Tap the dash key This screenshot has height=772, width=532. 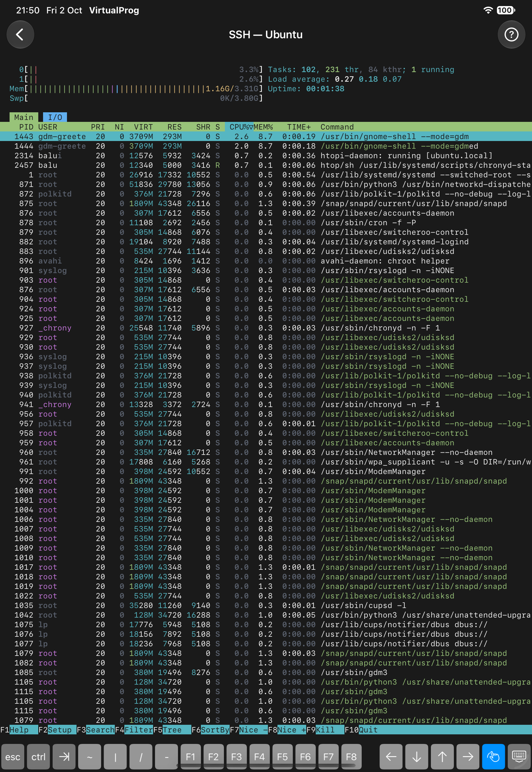coord(166,757)
